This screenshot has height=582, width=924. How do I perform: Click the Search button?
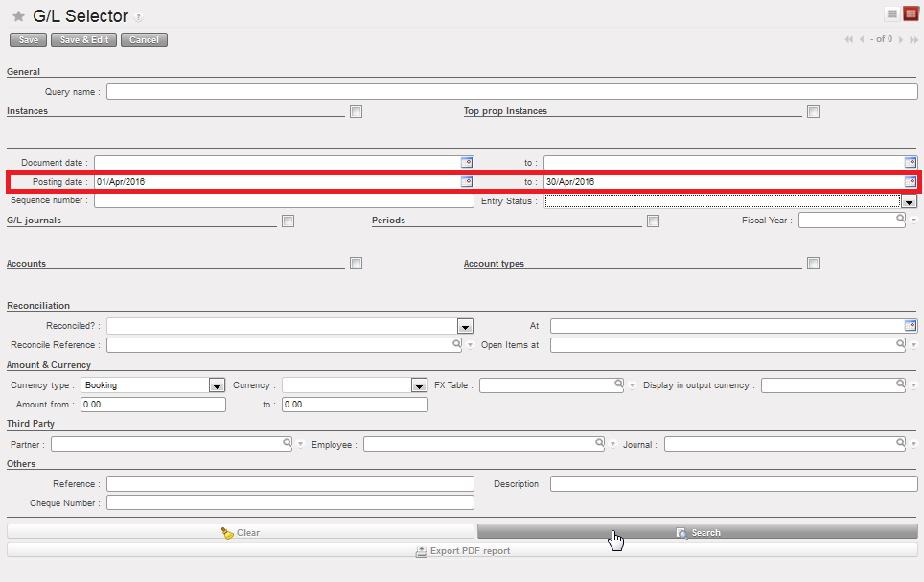[x=697, y=532]
